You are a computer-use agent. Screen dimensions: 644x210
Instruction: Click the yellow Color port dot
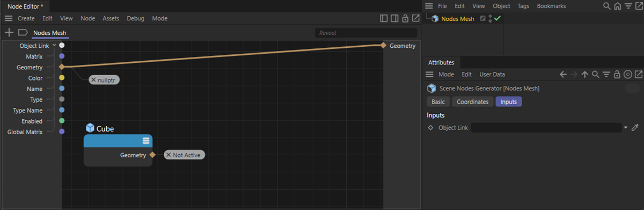pos(62,78)
